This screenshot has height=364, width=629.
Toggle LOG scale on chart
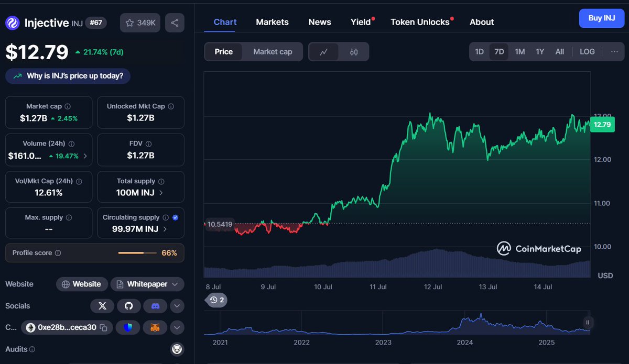pyautogui.click(x=587, y=51)
